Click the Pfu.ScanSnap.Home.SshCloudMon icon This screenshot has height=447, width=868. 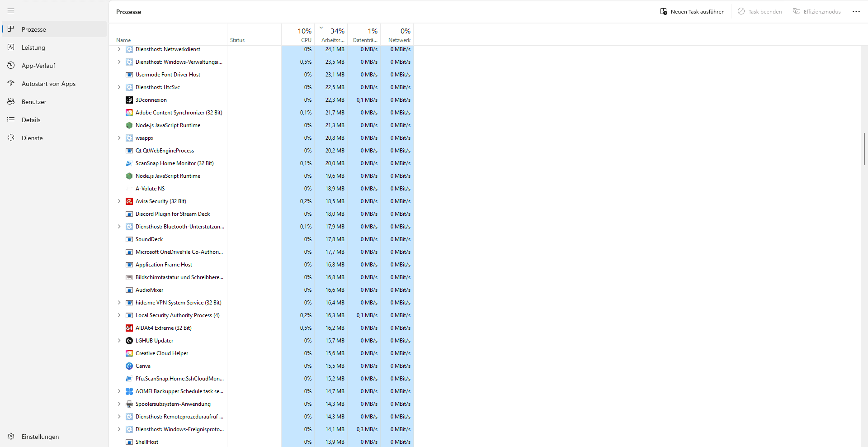pos(129,379)
